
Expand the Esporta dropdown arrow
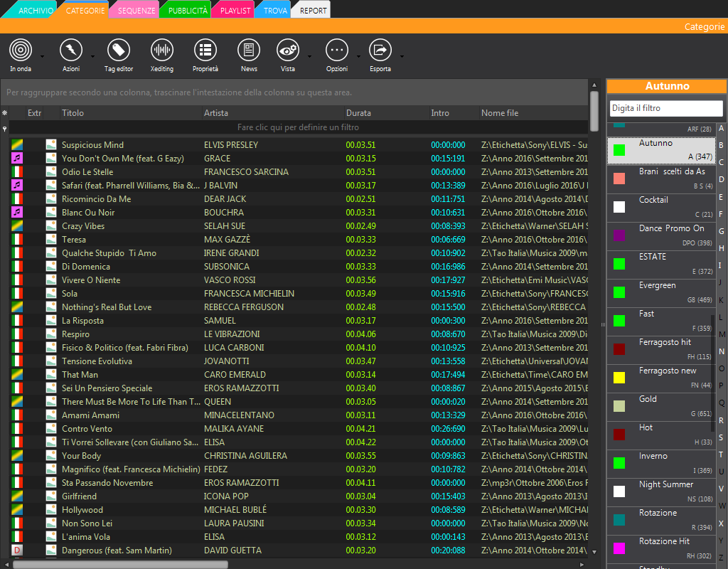click(x=402, y=55)
